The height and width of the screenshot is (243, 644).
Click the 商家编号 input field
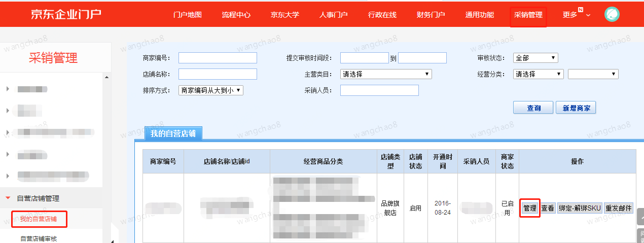tap(218, 58)
